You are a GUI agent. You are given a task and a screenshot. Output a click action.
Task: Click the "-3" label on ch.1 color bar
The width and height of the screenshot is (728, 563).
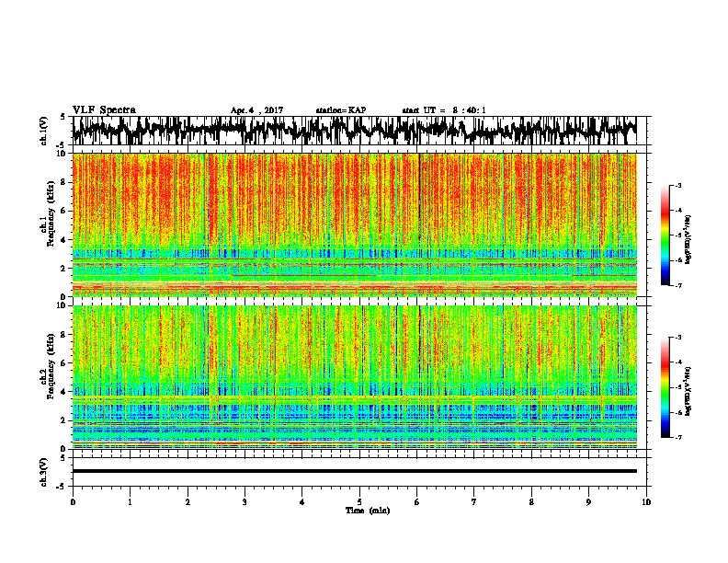tap(678, 185)
